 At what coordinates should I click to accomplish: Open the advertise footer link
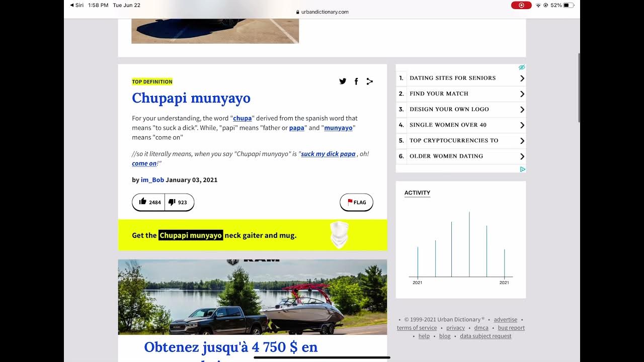506,319
